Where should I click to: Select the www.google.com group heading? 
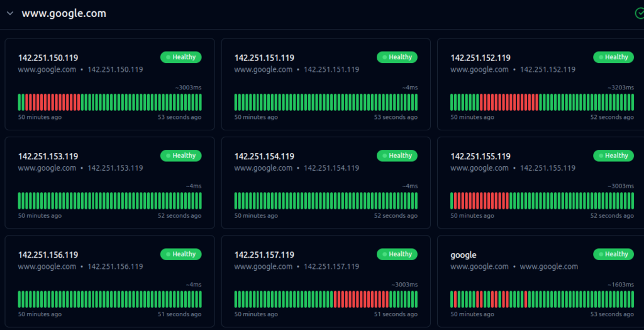[64, 13]
